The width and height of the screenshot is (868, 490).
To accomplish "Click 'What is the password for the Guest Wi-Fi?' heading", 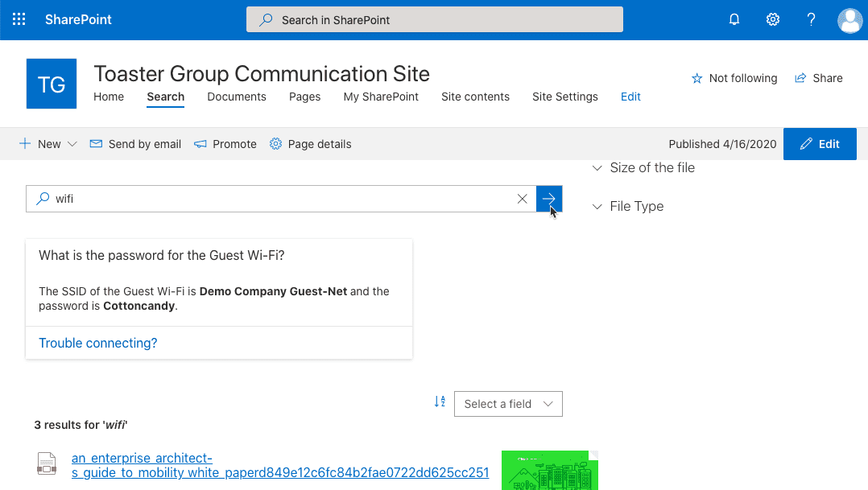I will tap(162, 255).
